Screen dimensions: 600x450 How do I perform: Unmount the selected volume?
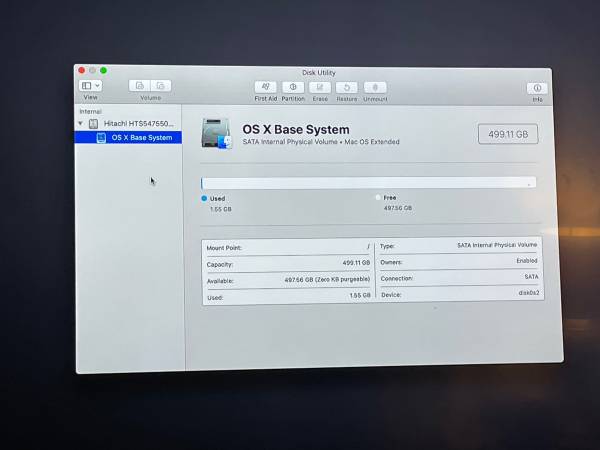pyautogui.click(x=375, y=88)
